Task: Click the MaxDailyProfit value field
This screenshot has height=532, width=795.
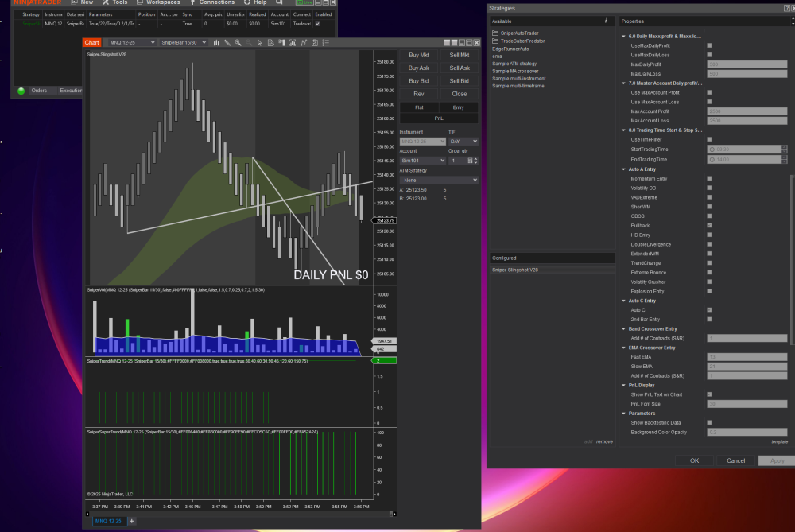Action: pyautogui.click(x=743, y=64)
